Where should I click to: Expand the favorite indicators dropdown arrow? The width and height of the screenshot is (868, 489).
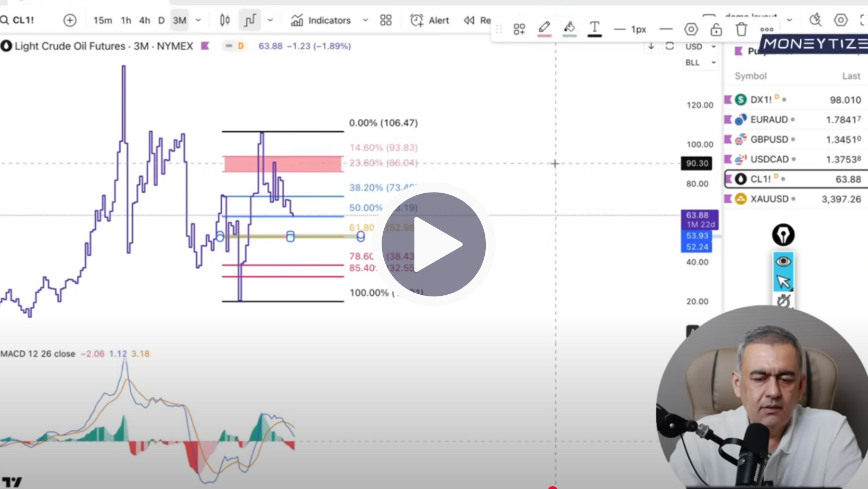[365, 20]
